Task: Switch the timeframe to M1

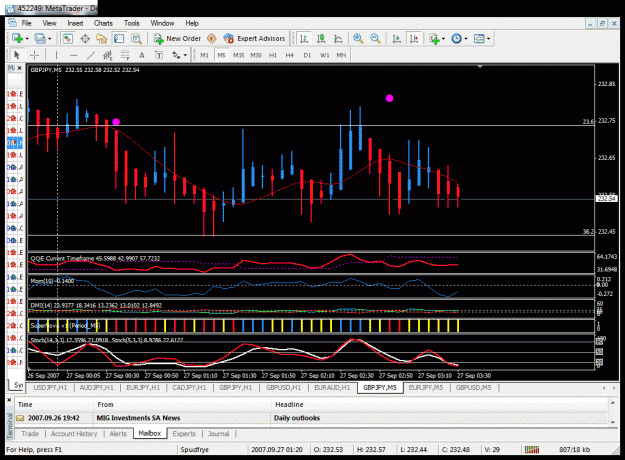Action: pyautogui.click(x=204, y=55)
